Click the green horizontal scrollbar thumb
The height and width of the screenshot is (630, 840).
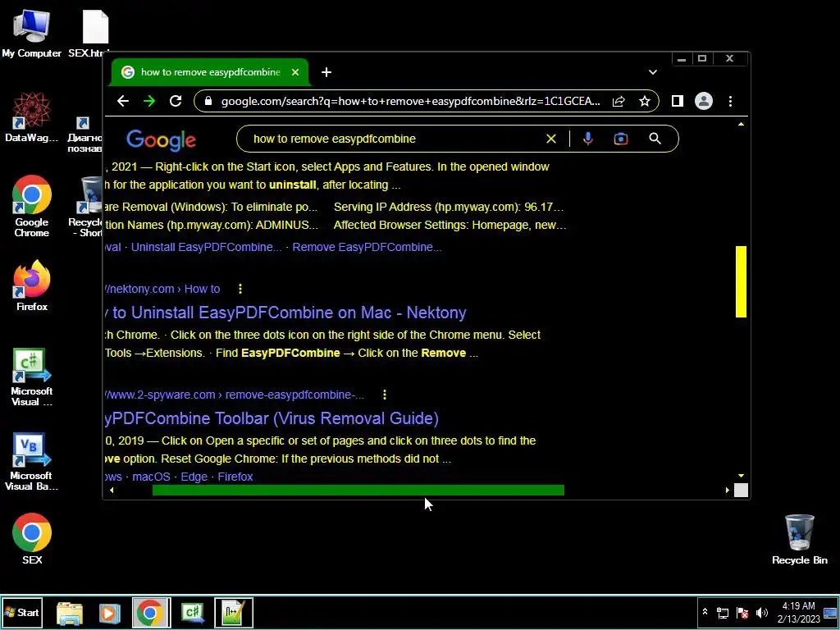coord(358,491)
